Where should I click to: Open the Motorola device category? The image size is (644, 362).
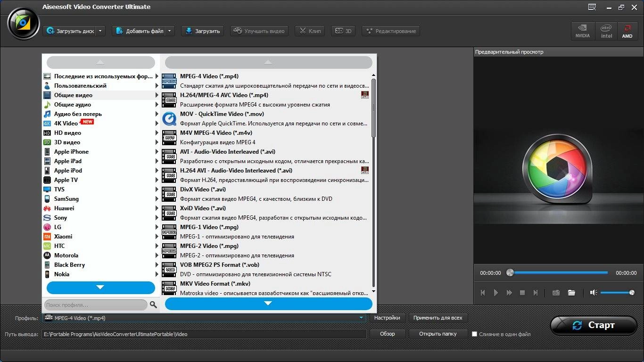click(101, 255)
